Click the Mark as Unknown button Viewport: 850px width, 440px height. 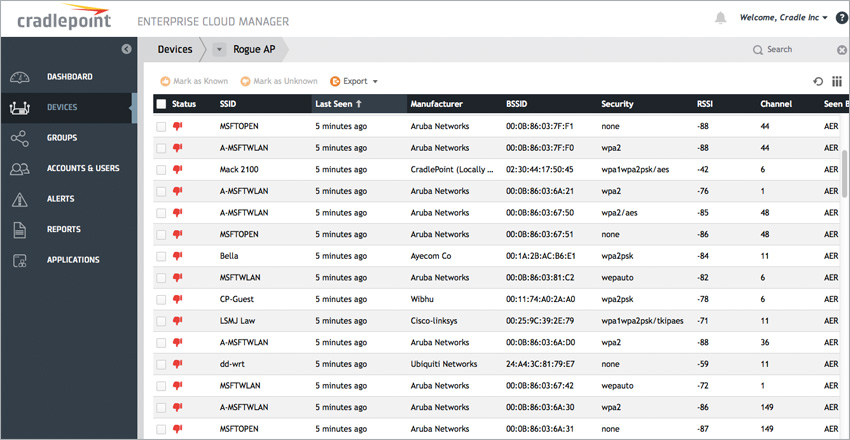[279, 81]
